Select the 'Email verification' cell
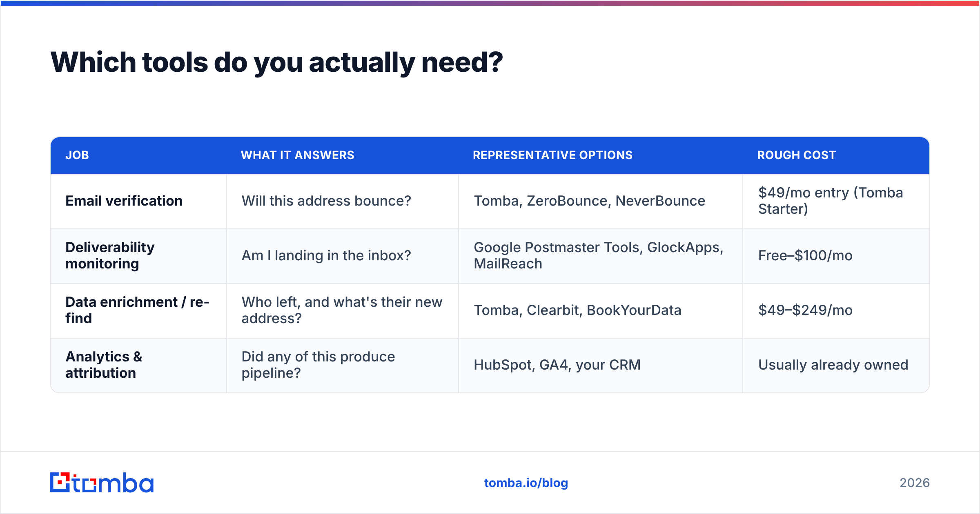Viewport: 980px width, 514px height. [x=138, y=201]
